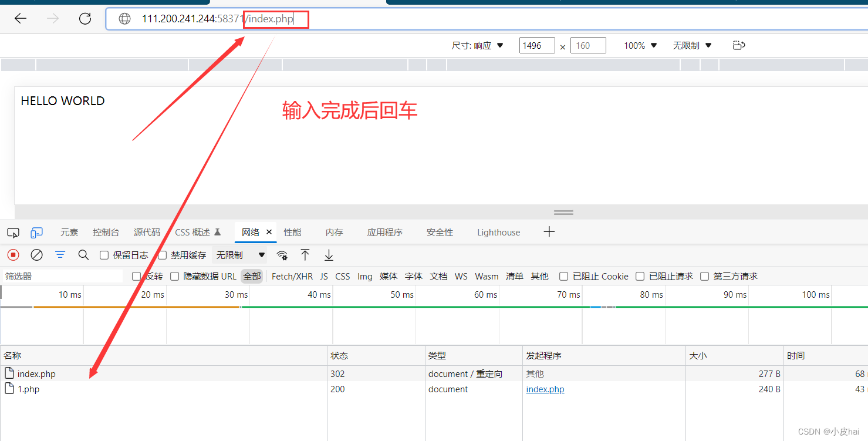Enable the 禁用缓存 checkbox
The width and height of the screenshot is (868, 441).
[163, 255]
